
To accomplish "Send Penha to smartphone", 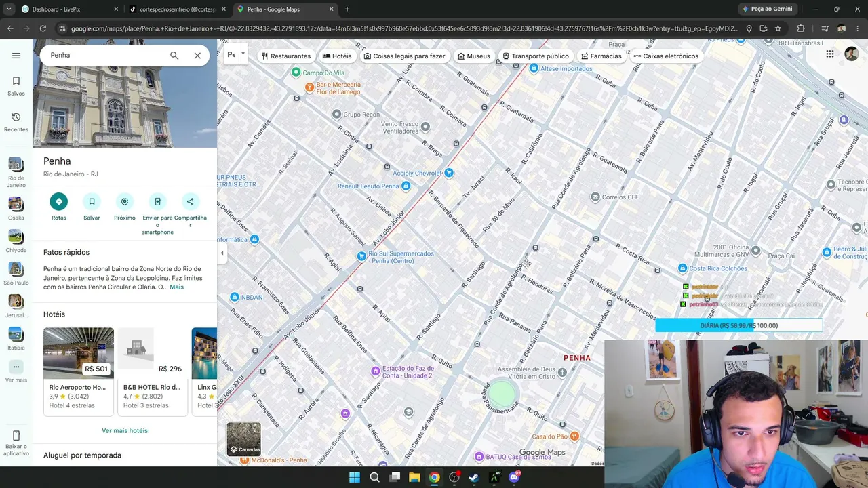I will pos(157,213).
